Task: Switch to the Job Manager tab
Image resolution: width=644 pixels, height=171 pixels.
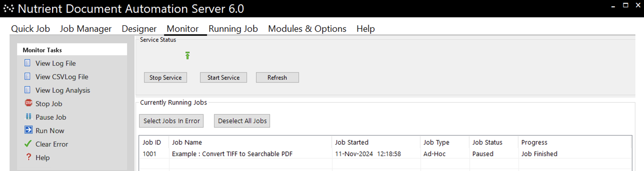Action: 86,28
